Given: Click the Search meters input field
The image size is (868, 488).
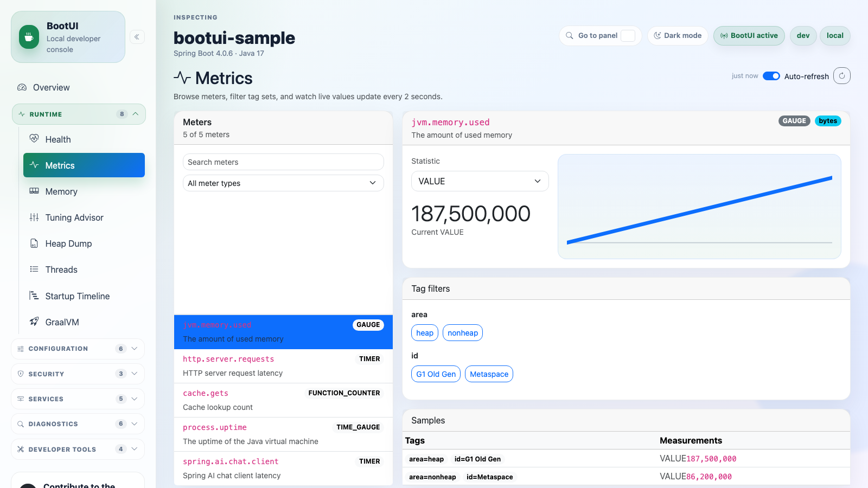Looking at the screenshot, I should click(x=283, y=162).
